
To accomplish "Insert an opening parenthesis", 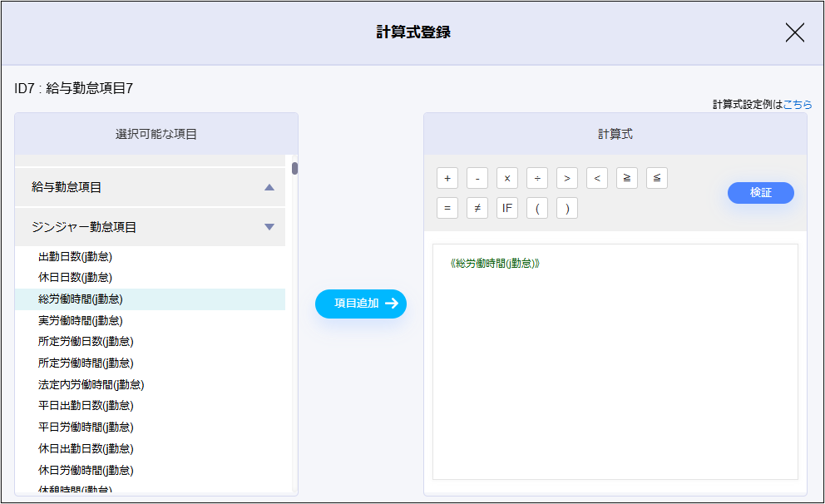I will pos(536,208).
